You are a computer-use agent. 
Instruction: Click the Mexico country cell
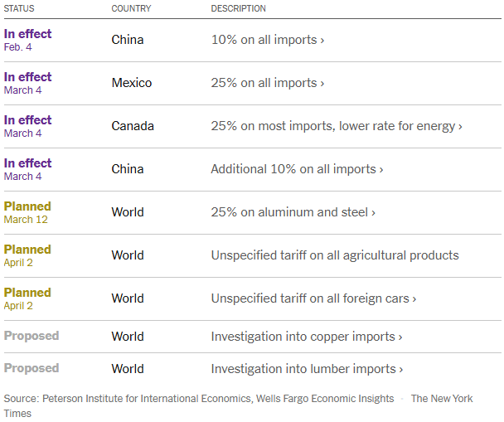[133, 83]
